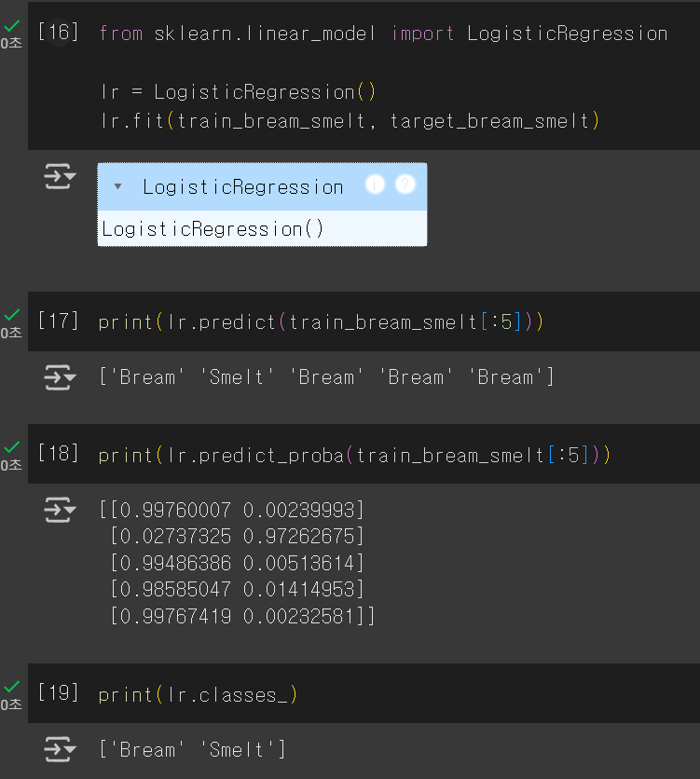700x779 pixels.
Task: Click the lr.fit code line
Action: click(350, 121)
